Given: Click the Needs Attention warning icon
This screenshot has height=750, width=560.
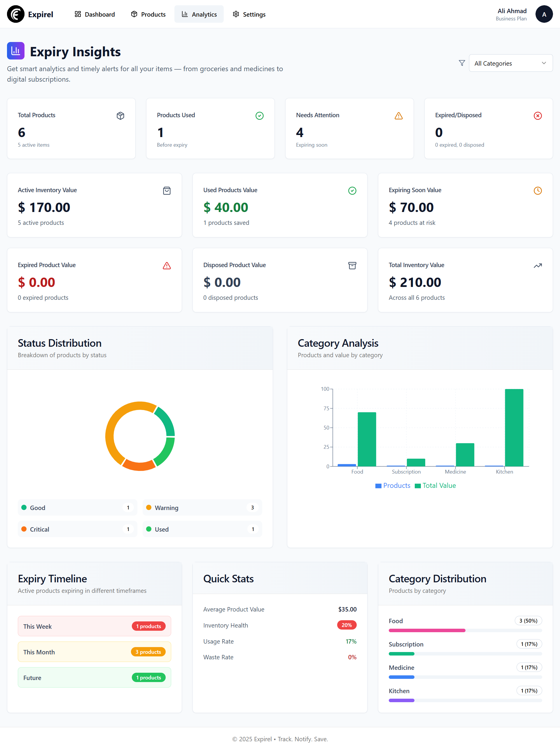Looking at the screenshot, I should [398, 115].
